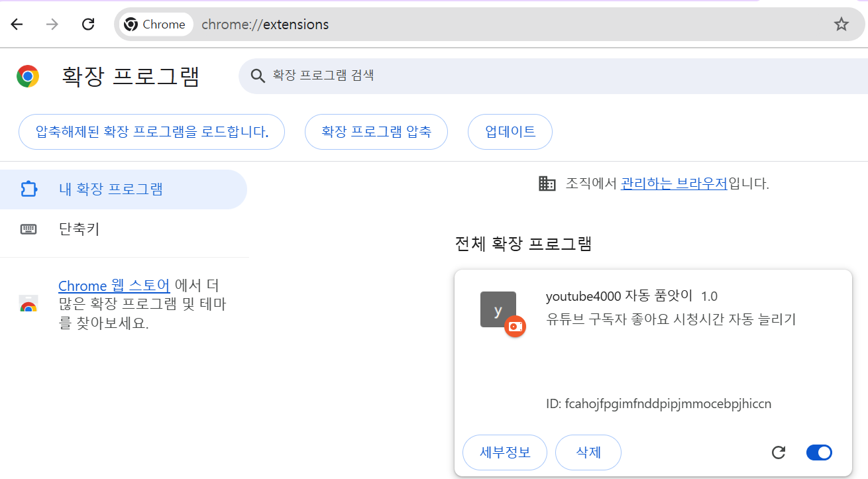Click the 업데이트 button
868x479 pixels.
[x=510, y=132]
